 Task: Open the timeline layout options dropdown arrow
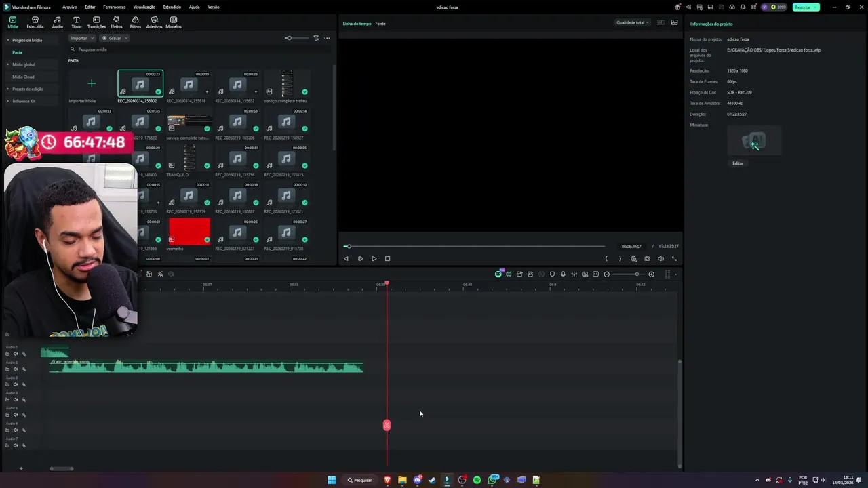click(675, 274)
